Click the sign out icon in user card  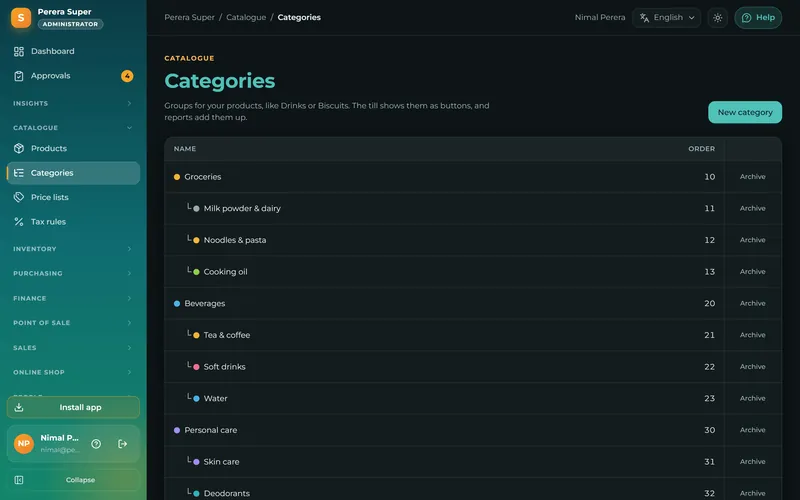pos(122,444)
